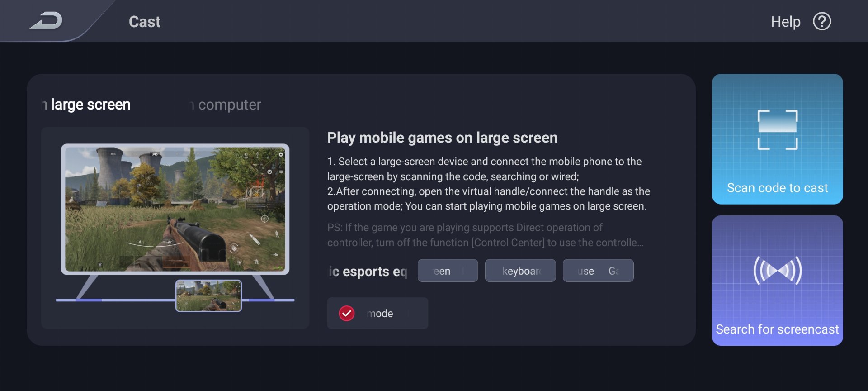Click the esports equipment scrolling label
The height and width of the screenshot is (391, 868).
(368, 271)
